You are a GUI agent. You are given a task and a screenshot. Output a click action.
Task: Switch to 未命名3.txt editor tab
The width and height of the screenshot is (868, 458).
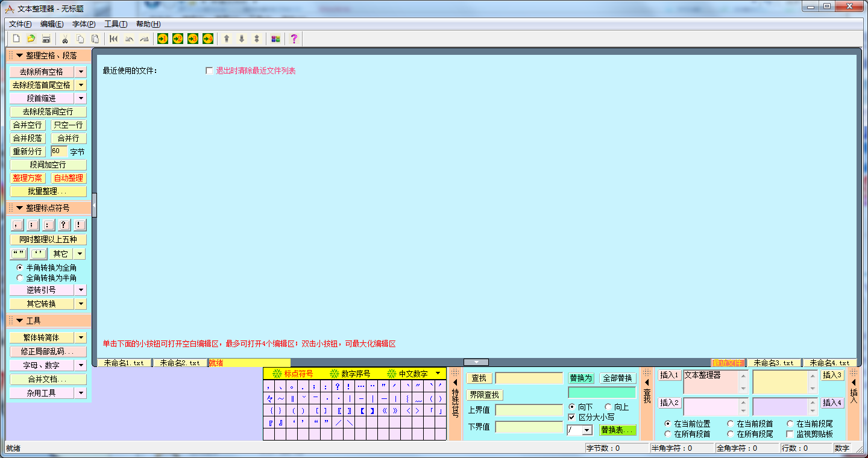tap(774, 363)
